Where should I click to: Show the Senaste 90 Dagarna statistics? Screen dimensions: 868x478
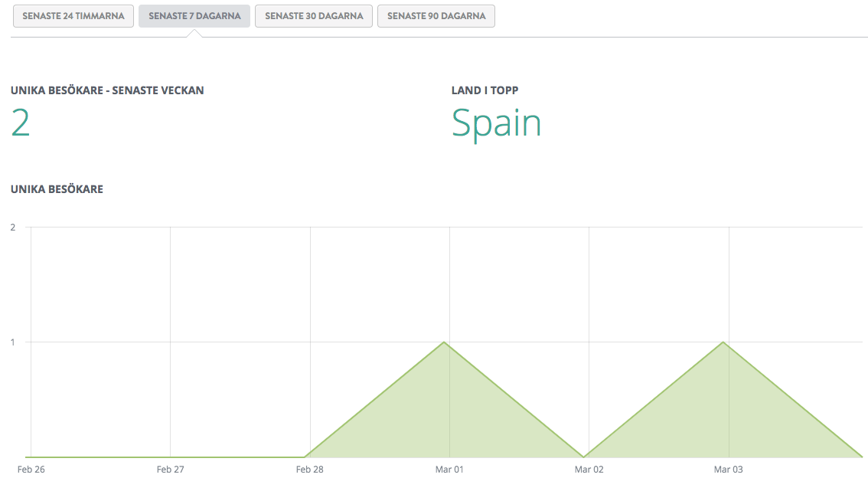tap(436, 16)
